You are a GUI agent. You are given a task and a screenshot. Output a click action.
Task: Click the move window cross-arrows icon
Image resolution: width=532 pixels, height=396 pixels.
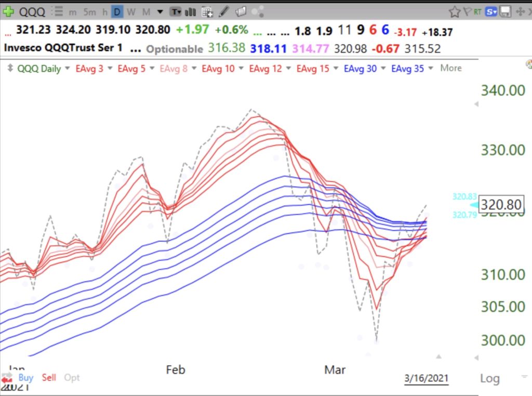520,12
